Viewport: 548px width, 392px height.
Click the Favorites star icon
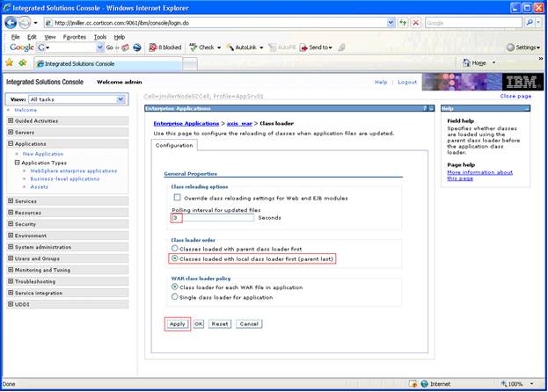click(10, 62)
